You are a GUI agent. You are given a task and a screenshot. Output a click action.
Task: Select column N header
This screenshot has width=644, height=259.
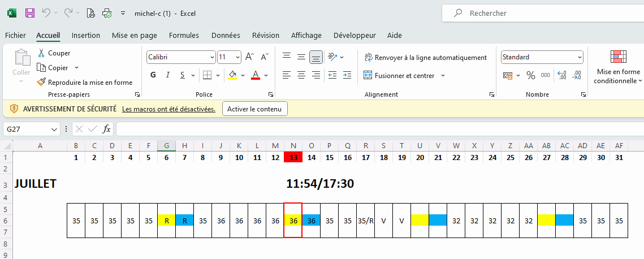[x=293, y=146]
